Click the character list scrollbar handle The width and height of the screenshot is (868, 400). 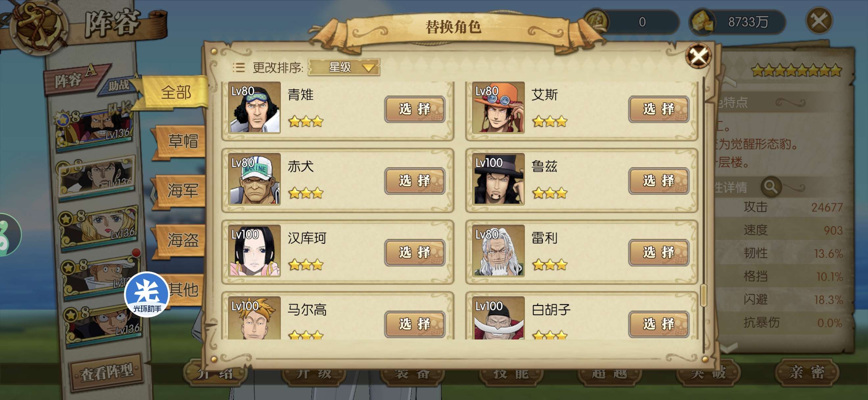point(703,295)
